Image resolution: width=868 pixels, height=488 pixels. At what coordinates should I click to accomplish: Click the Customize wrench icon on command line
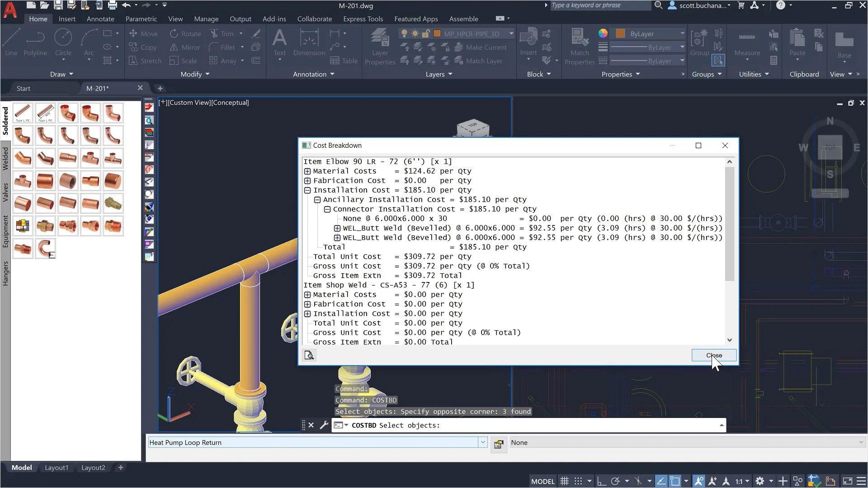[324, 425]
